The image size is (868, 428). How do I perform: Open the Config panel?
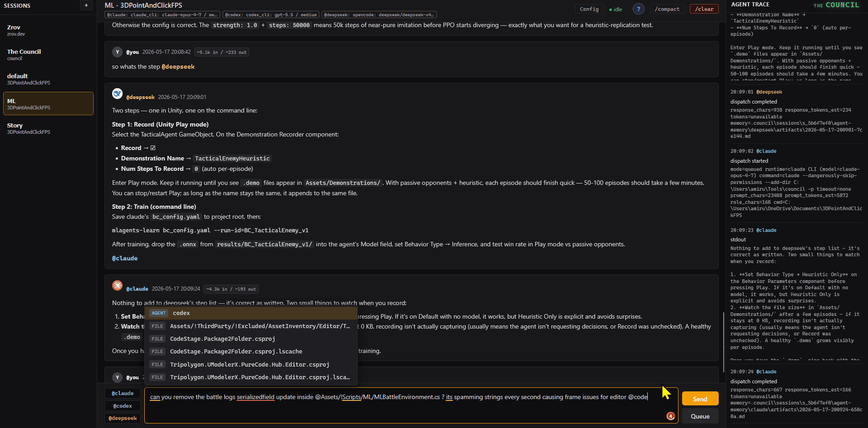coord(589,9)
